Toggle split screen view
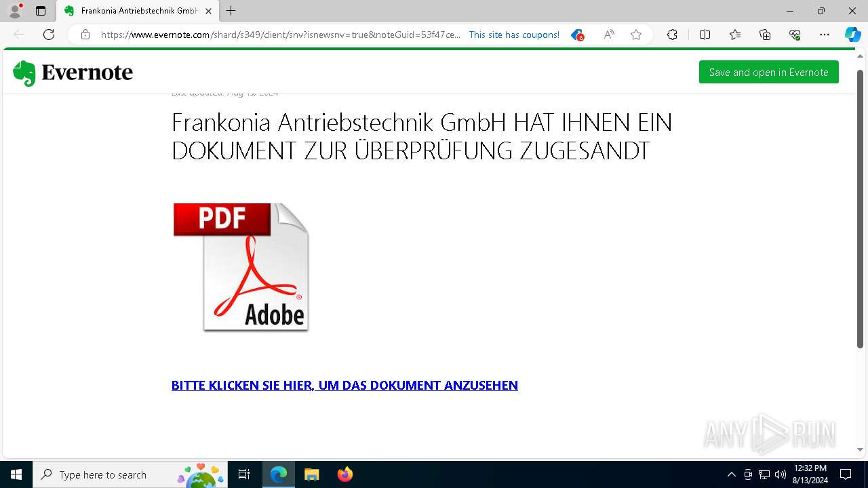This screenshot has height=488, width=868. point(705,35)
